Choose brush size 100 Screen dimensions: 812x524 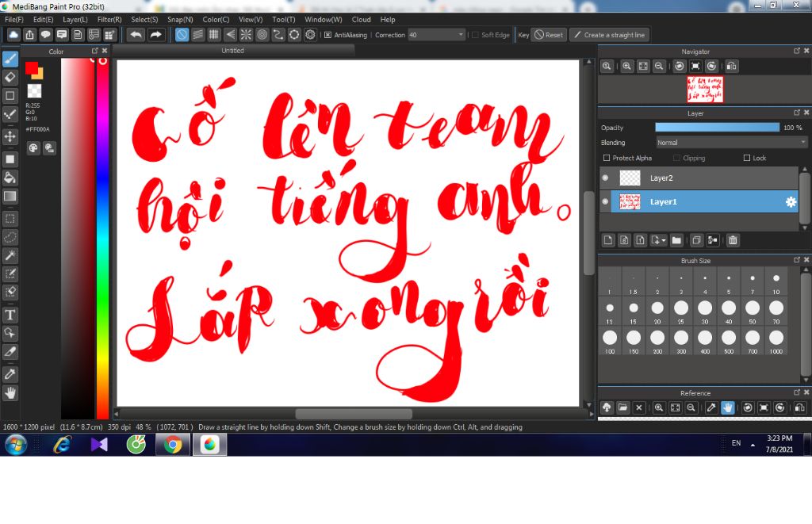[x=610, y=341]
